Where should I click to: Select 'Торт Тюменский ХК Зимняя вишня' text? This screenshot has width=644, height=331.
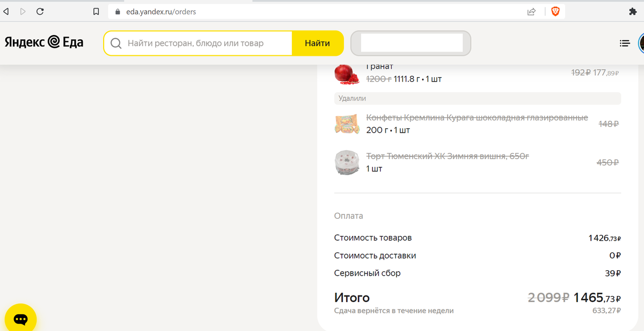pyautogui.click(x=448, y=156)
